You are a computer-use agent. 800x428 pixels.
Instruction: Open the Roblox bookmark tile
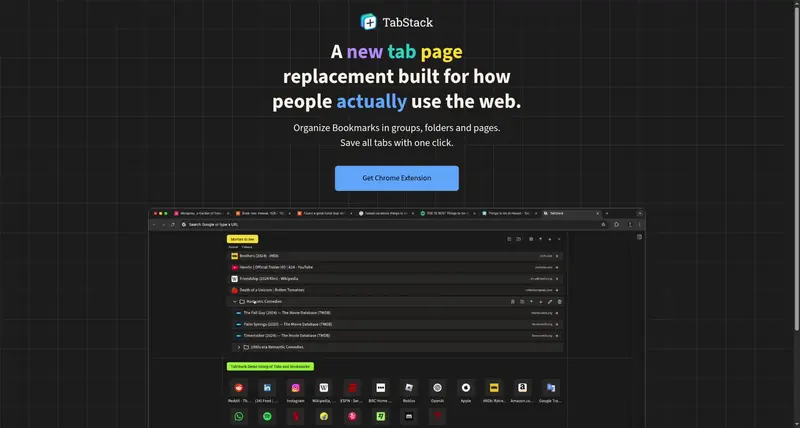click(x=409, y=388)
